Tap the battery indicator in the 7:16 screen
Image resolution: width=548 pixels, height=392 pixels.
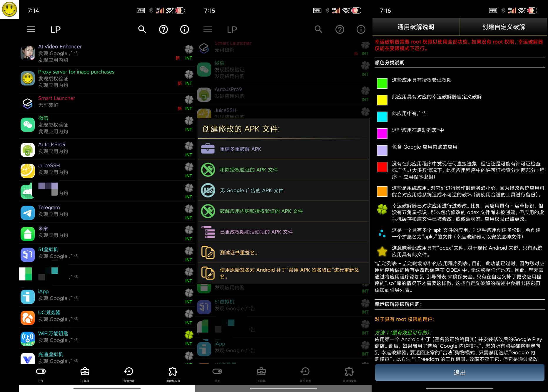(x=532, y=11)
